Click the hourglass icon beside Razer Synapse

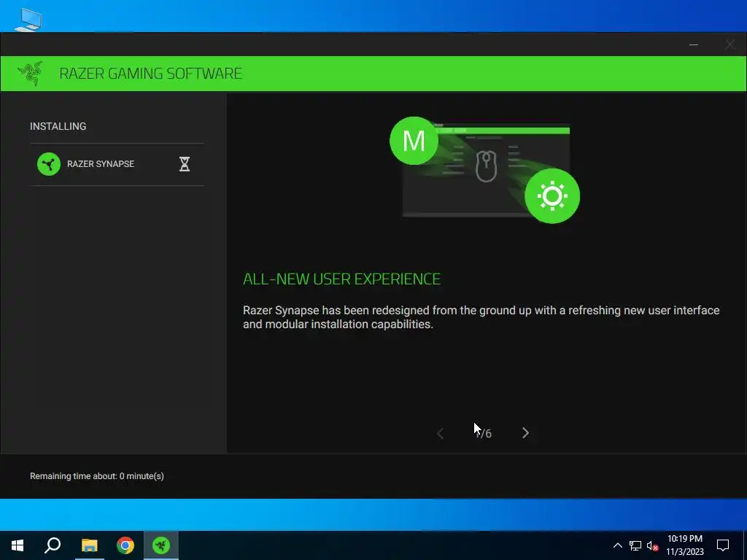coord(185,164)
